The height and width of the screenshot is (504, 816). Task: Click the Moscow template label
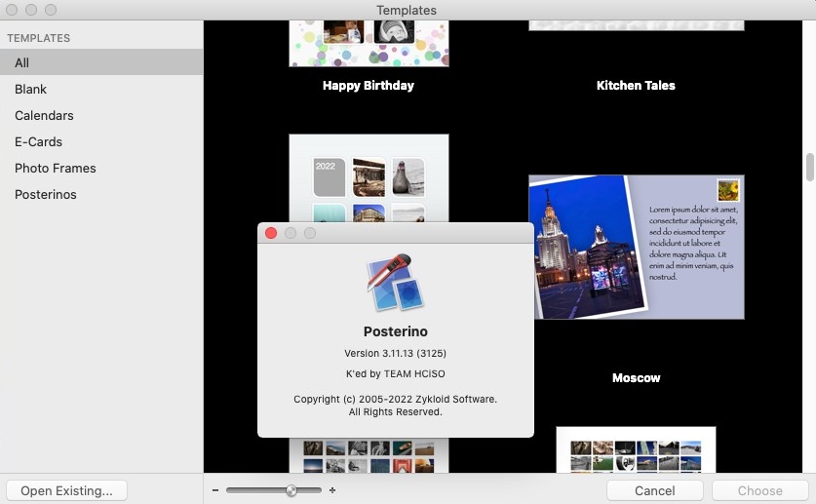pyautogui.click(x=636, y=377)
